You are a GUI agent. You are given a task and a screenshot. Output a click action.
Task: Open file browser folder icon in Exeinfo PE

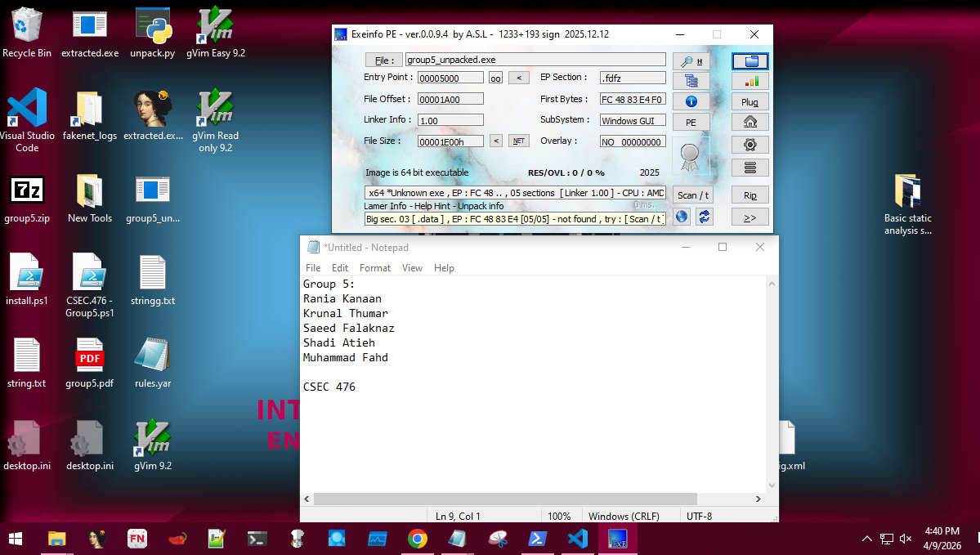click(750, 60)
